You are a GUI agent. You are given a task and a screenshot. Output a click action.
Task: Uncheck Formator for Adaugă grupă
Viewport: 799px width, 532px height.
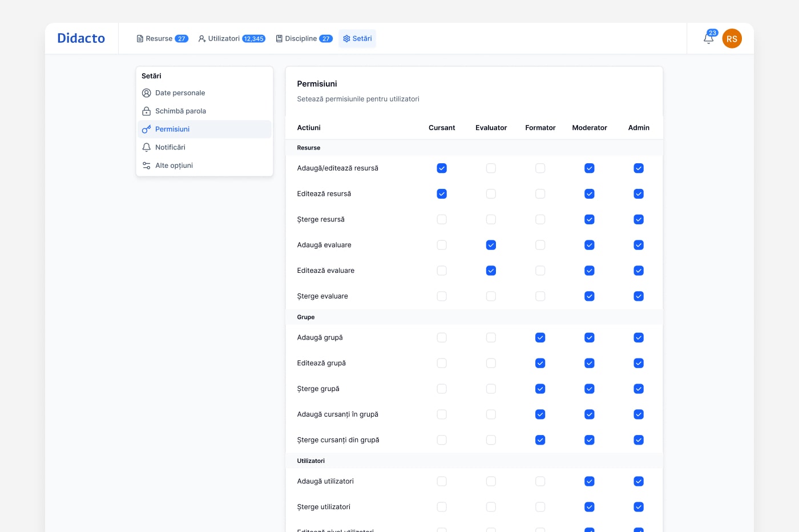click(x=540, y=338)
